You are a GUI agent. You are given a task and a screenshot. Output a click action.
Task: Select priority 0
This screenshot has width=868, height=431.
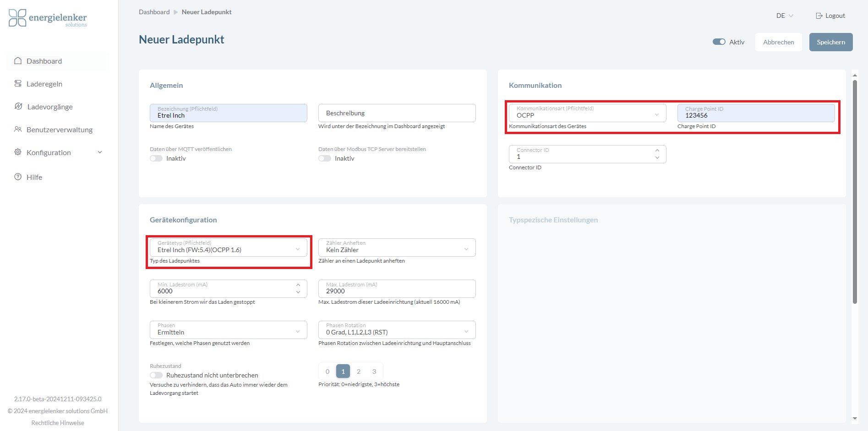click(328, 372)
